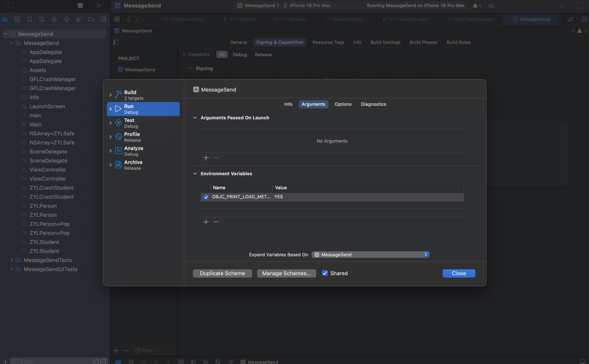This screenshot has height=364, width=589.
Task: Open the Debug navigator icon
Action: point(79,19)
